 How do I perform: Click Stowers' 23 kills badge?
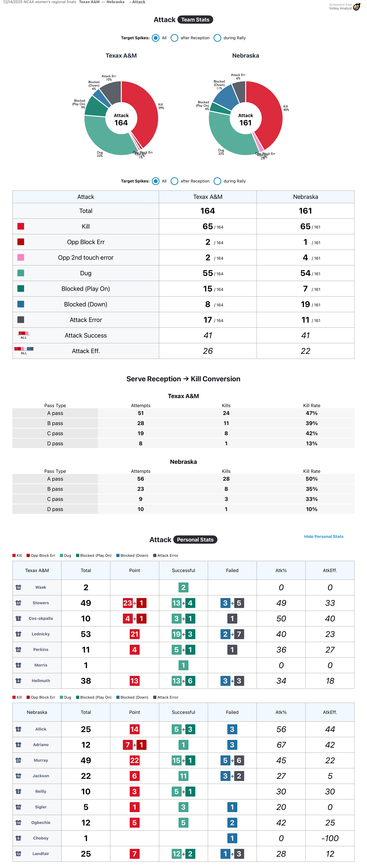(128, 603)
